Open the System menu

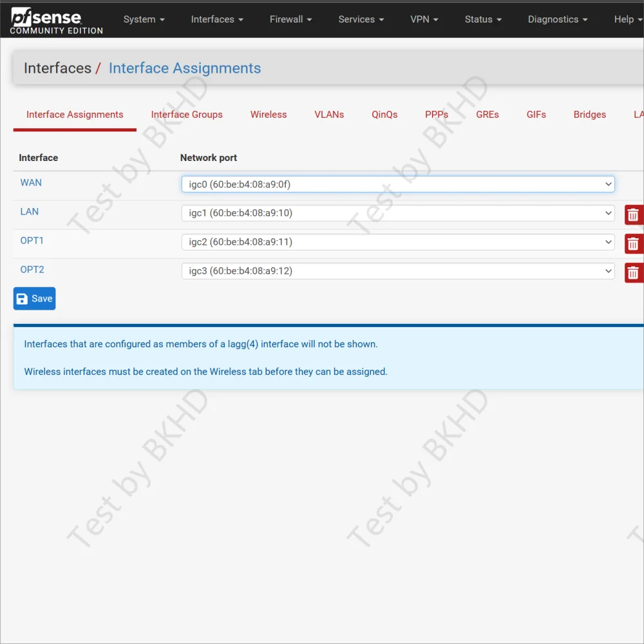[x=144, y=19]
